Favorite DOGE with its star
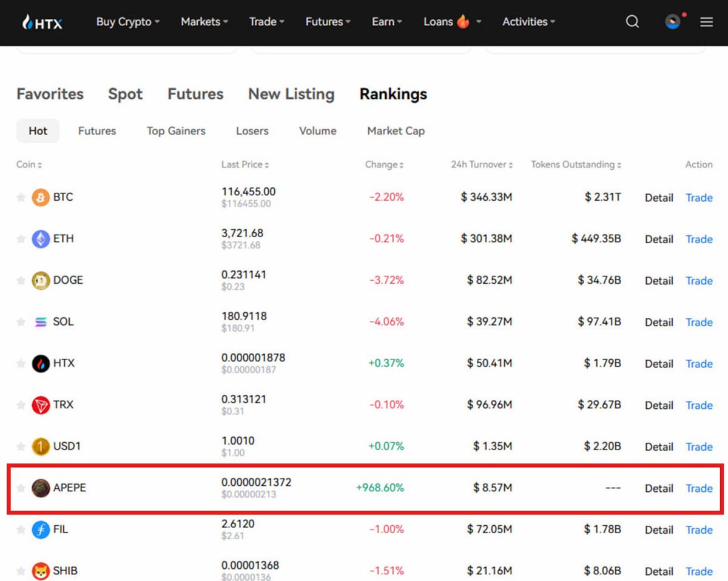This screenshot has width=728, height=581. (x=21, y=280)
